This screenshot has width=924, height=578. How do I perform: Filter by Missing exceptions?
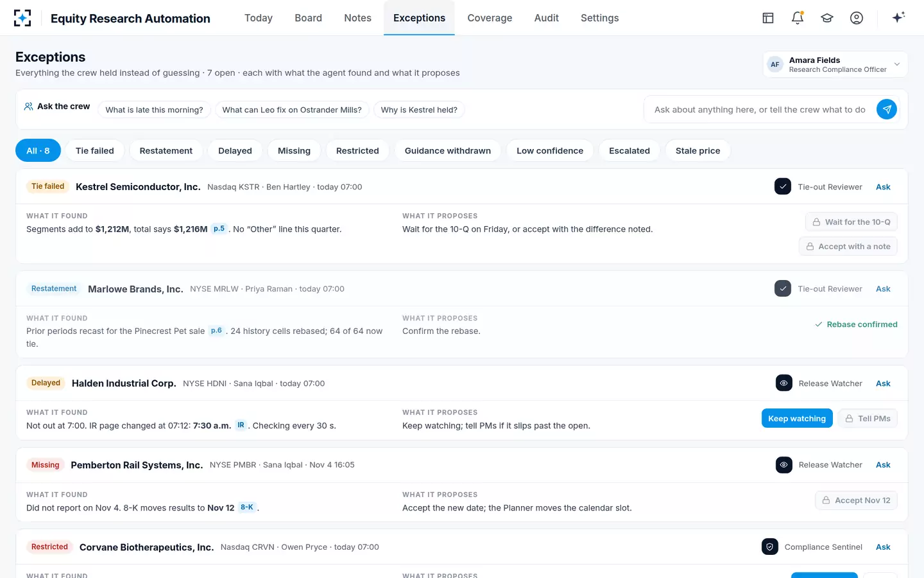coord(294,150)
